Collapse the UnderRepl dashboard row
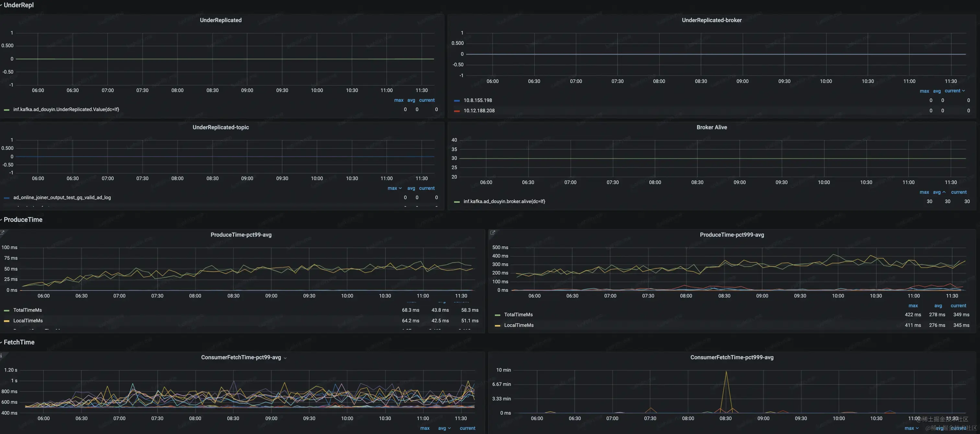 [18, 5]
